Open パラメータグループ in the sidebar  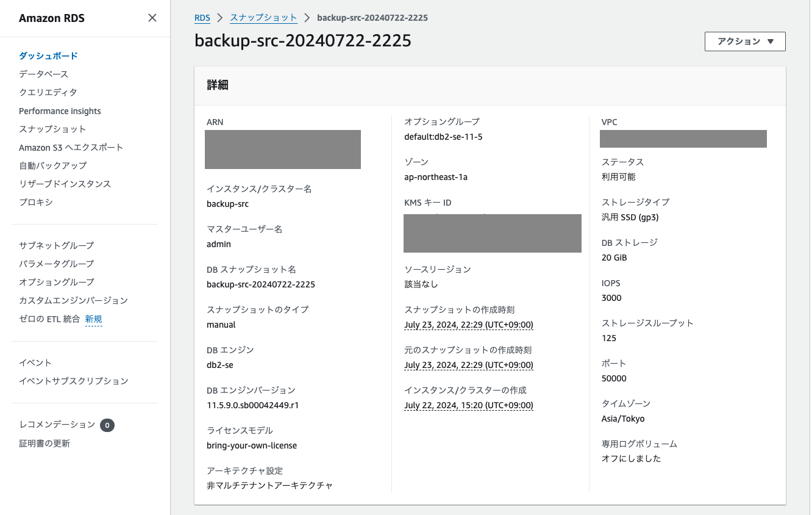tap(57, 264)
